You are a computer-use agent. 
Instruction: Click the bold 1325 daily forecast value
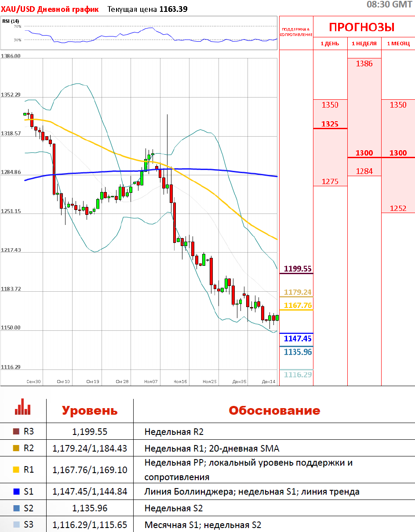click(330, 124)
